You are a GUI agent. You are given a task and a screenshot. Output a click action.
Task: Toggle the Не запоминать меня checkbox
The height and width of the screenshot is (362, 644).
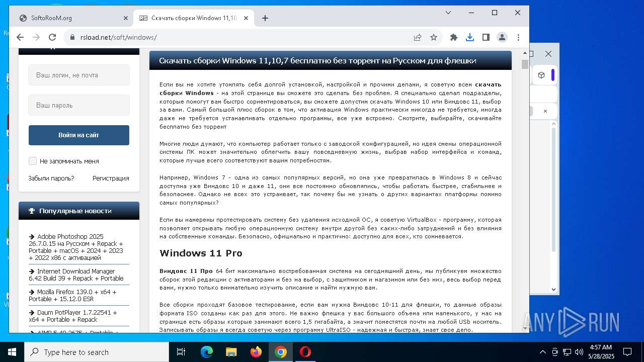pos(33,161)
